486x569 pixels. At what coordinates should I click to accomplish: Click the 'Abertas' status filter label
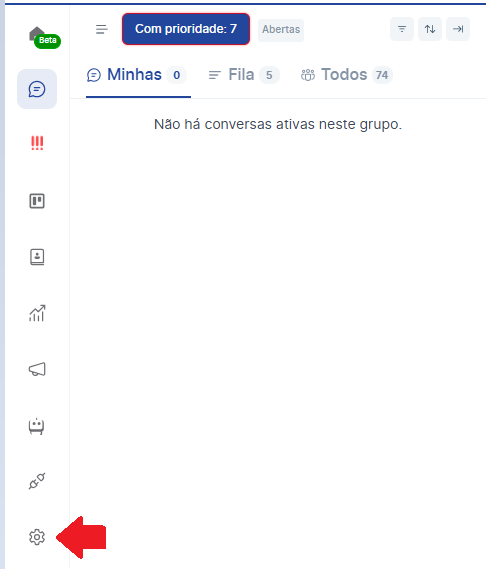click(x=281, y=29)
